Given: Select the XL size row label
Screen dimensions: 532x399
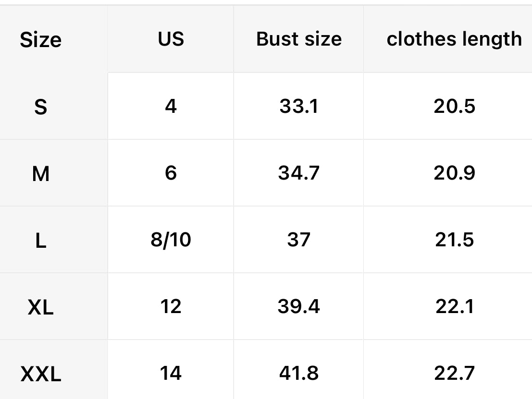Looking at the screenshot, I should point(41,307).
